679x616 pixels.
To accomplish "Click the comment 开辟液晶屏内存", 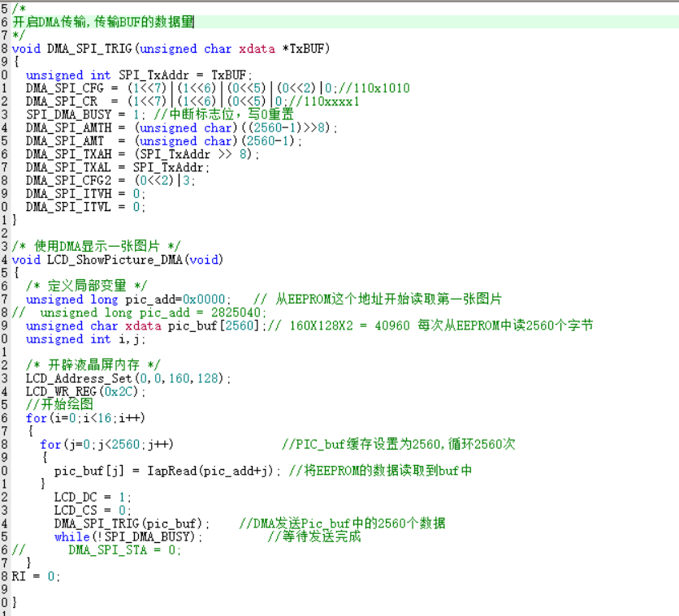I will [x=93, y=364].
